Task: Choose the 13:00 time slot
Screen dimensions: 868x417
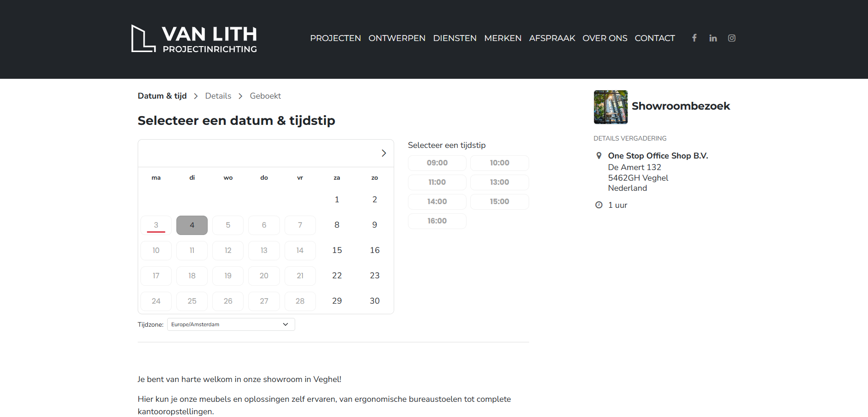Action: click(499, 182)
